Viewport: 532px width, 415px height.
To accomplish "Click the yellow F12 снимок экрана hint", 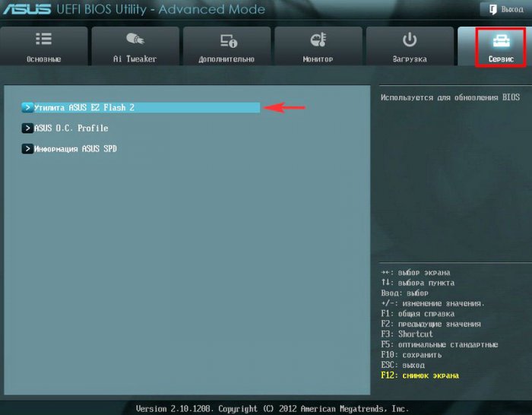I will pos(420,375).
